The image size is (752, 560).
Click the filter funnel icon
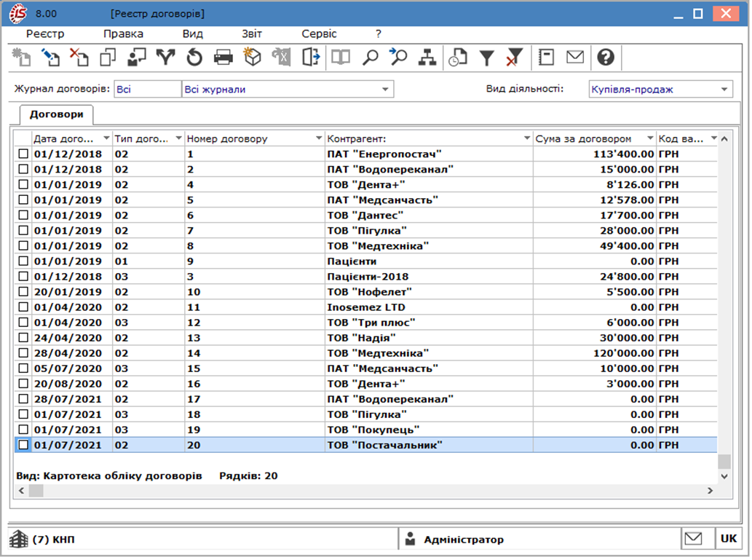coord(486,58)
